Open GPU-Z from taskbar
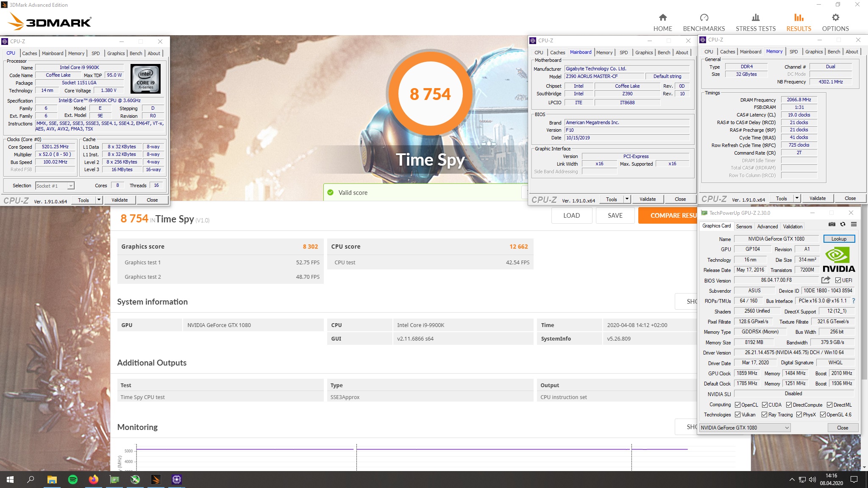Screen dimensions: 868x488 114,480
